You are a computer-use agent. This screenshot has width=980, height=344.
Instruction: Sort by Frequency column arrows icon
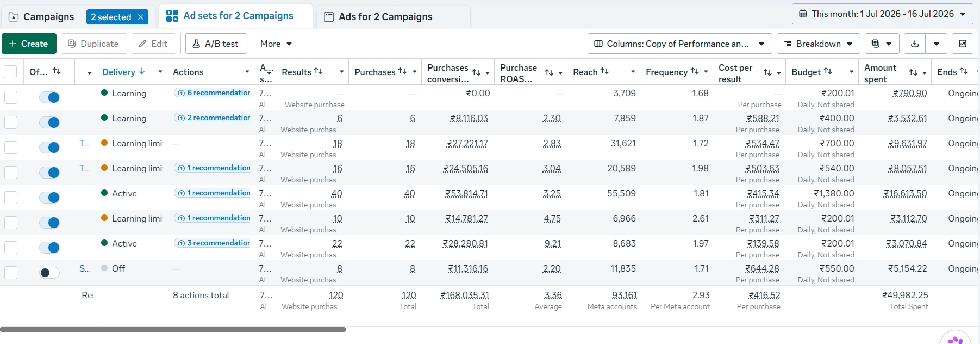click(695, 71)
